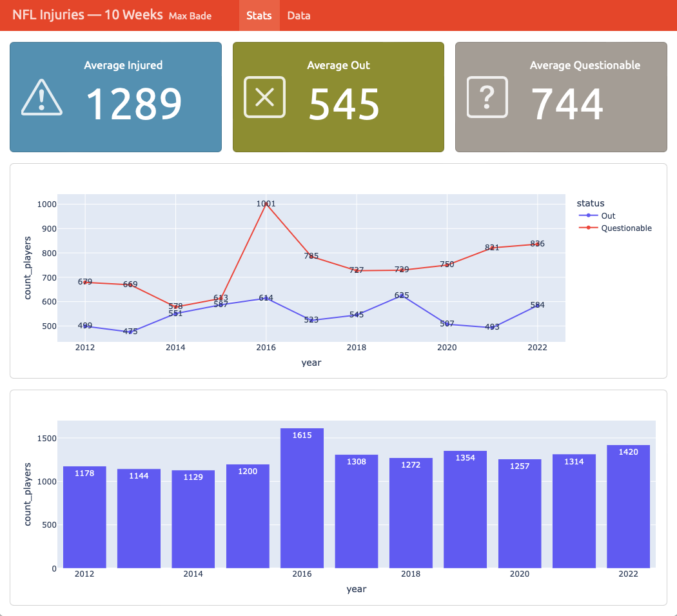The image size is (677, 616).
Task: Click the 2022 bar labeled 1420
Action: coord(628,506)
